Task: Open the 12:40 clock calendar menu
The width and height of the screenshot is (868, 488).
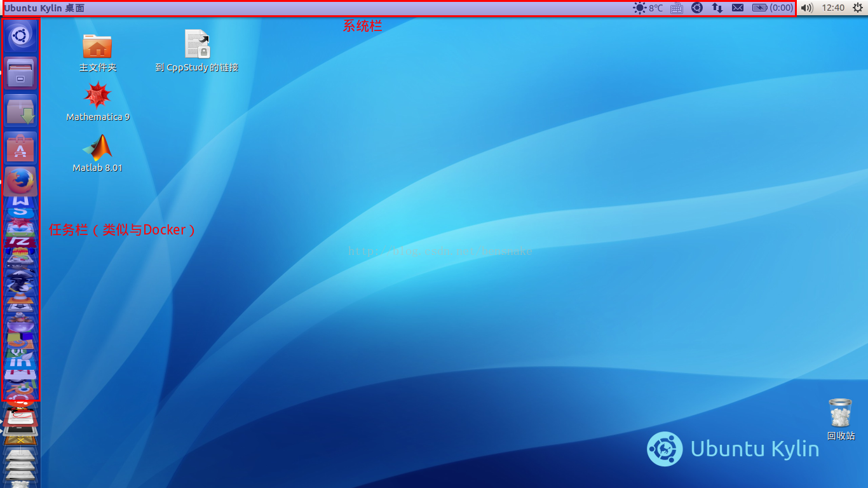Action: pos(833,8)
